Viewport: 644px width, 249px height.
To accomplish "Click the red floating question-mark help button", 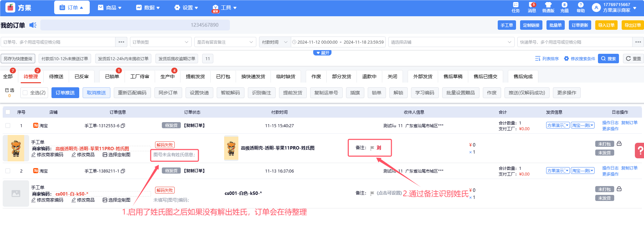I will (x=640, y=150).
